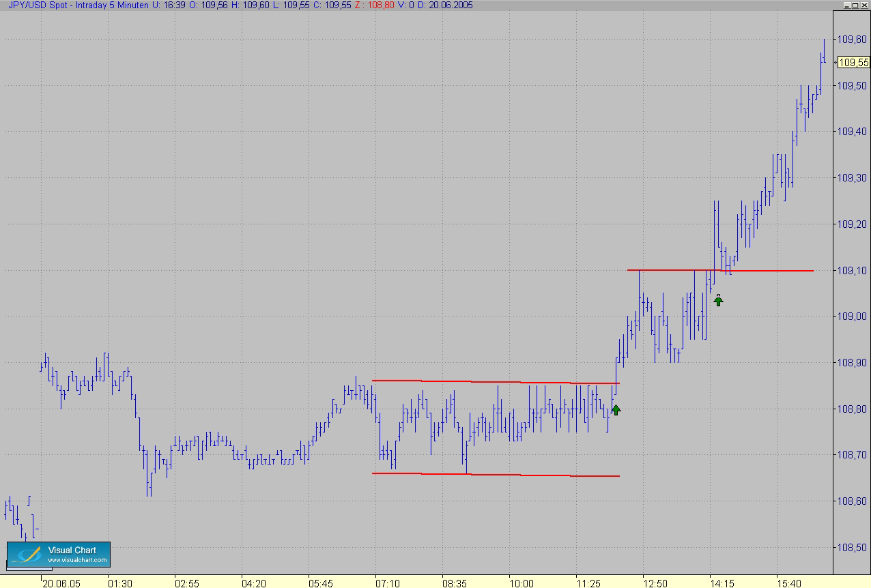Viewport: 871px width, 588px height.
Task: Click the 20.06.05 date label on time axis
Action: [61, 584]
